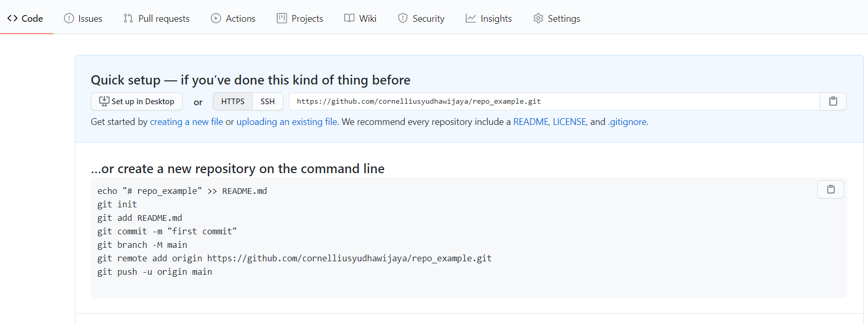Click the Security shield icon

pyautogui.click(x=403, y=18)
